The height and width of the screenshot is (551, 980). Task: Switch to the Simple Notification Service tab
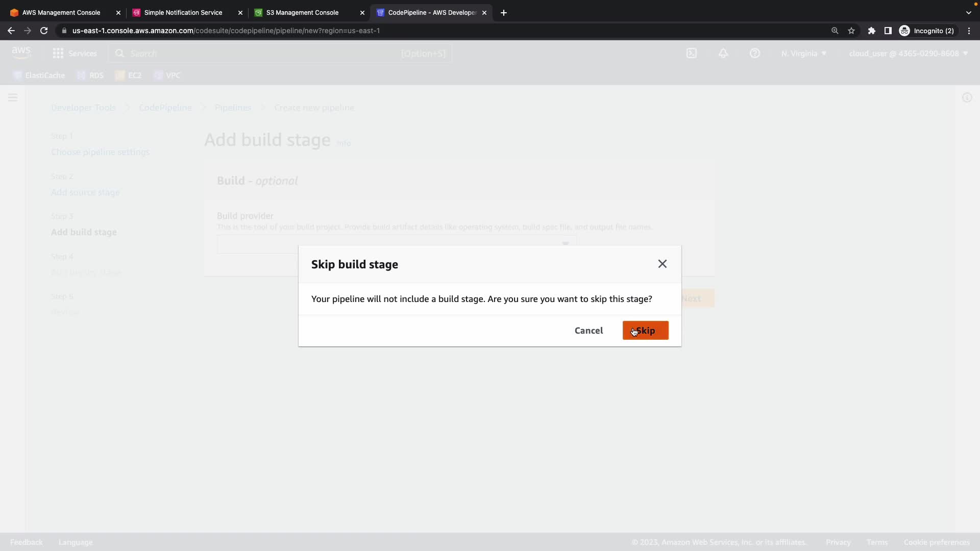tap(183, 12)
